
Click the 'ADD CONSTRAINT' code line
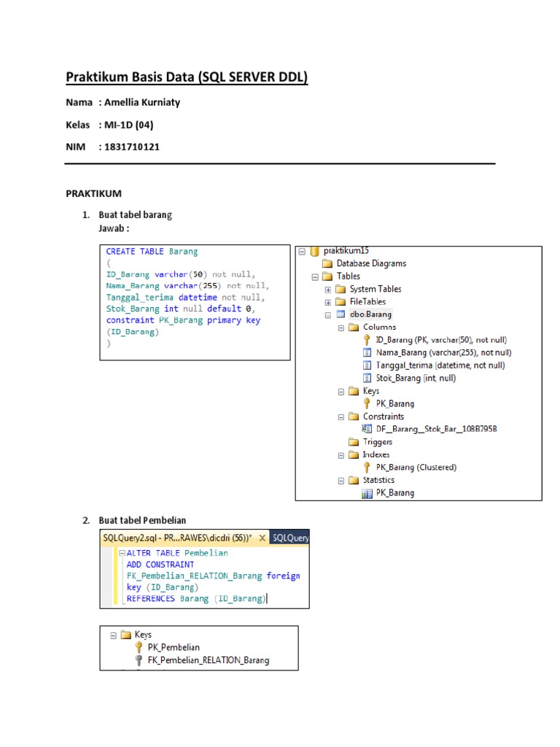click(160, 565)
